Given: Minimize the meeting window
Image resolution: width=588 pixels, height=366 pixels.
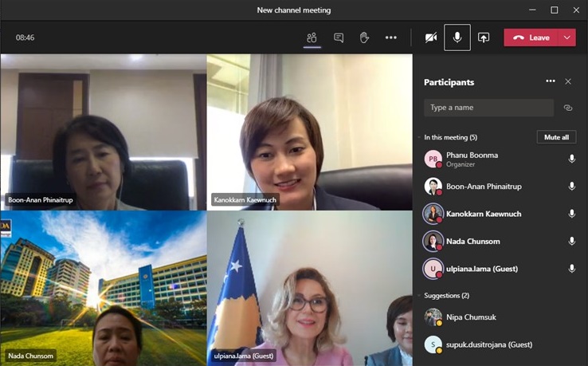Looking at the screenshot, I should (532, 10).
